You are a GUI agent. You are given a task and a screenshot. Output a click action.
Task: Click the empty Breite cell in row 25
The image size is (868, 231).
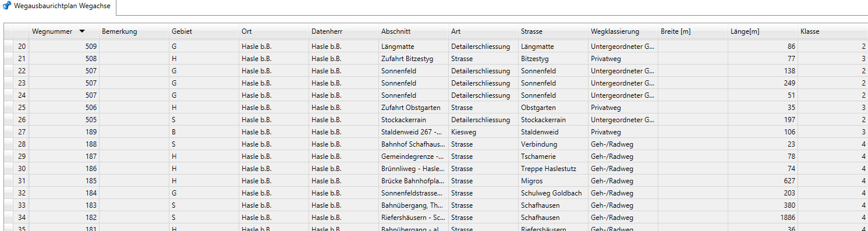pos(692,108)
